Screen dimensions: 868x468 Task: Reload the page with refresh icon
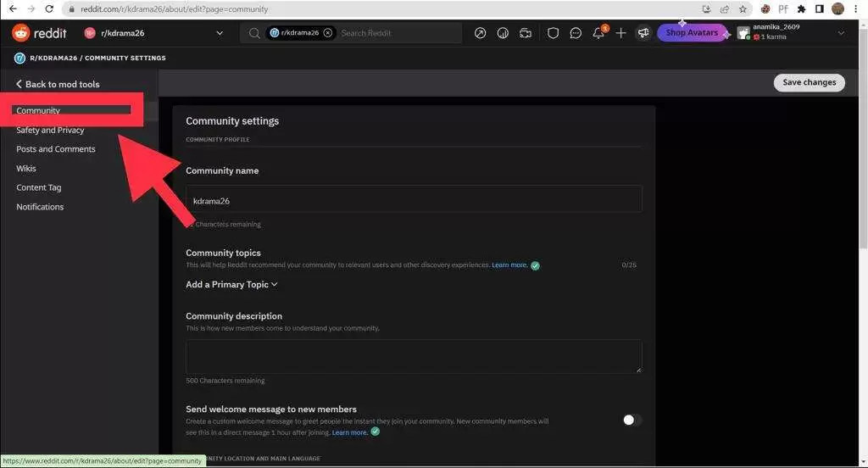click(49, 8)
